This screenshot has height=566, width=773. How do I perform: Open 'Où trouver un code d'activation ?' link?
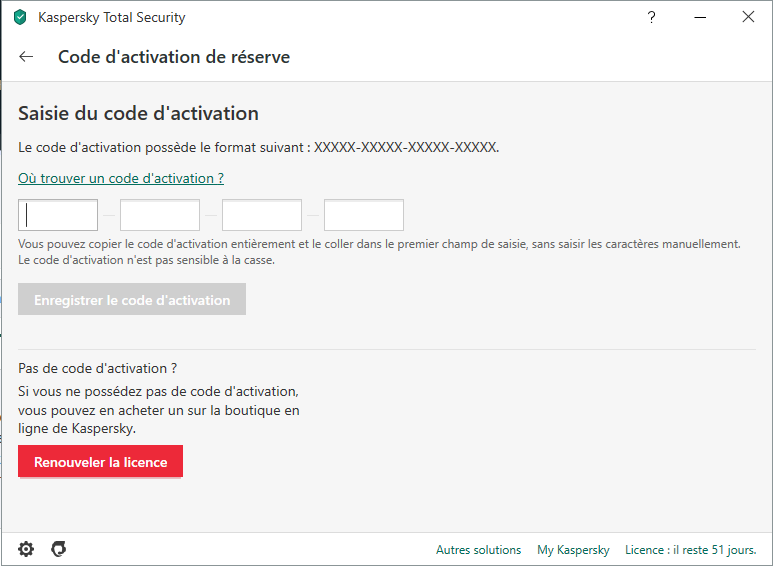pyautogui.click(x=121, y=178)
